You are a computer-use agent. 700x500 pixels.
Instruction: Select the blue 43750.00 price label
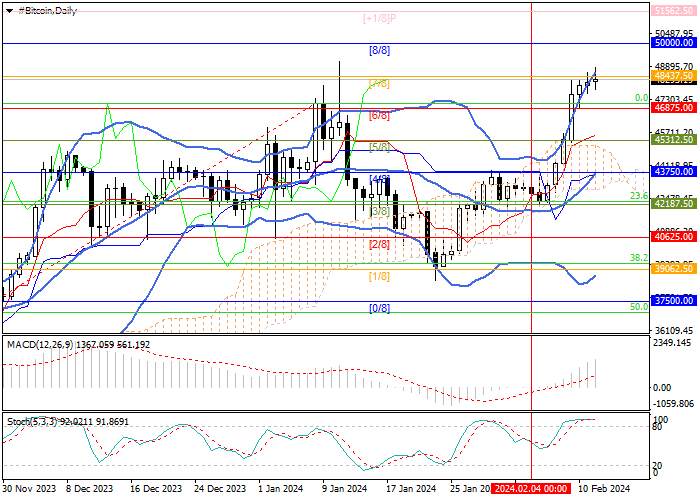click(674, 172)
